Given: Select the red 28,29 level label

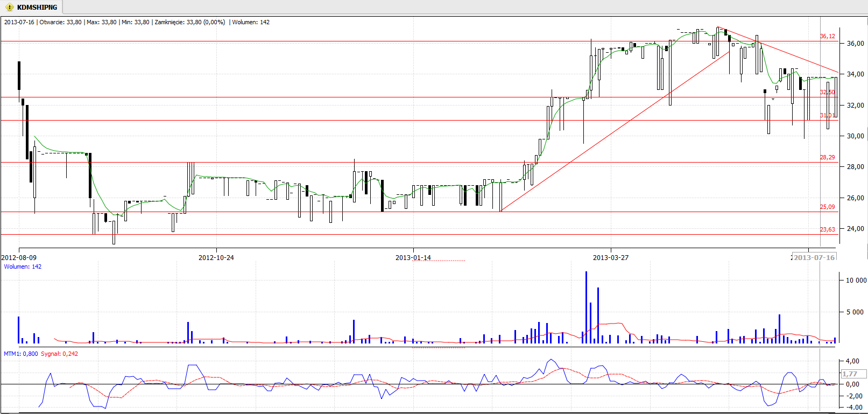Looking at the screenshot, I should [828, 157].
